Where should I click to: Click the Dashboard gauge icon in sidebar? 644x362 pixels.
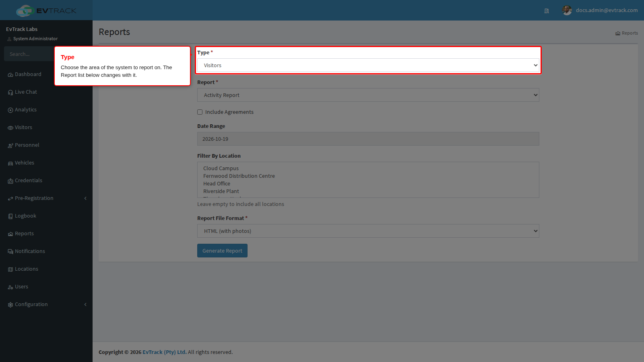pos(10,75)
